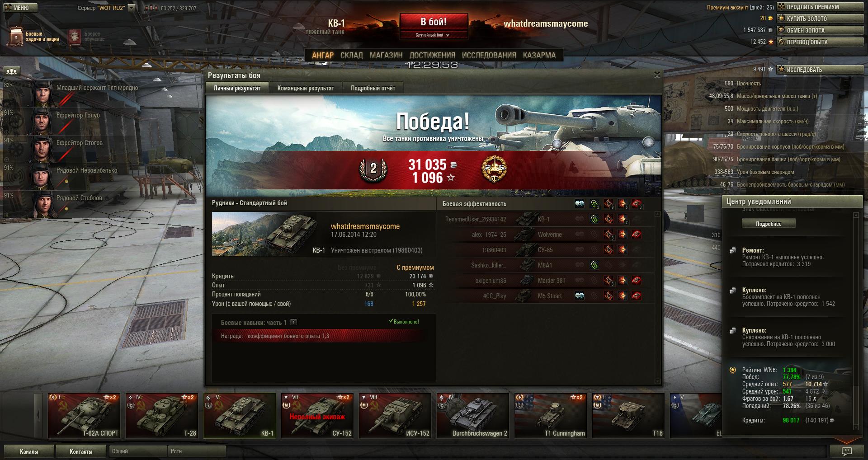Image resolution: width=868 pixels, height=460 pixels.
Task: Open the chat speech bubble icon
Action: pos(846,451)
